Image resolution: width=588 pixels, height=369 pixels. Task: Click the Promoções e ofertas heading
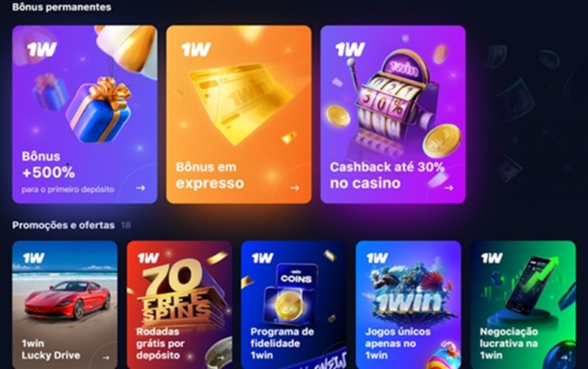tap(63, 225)
